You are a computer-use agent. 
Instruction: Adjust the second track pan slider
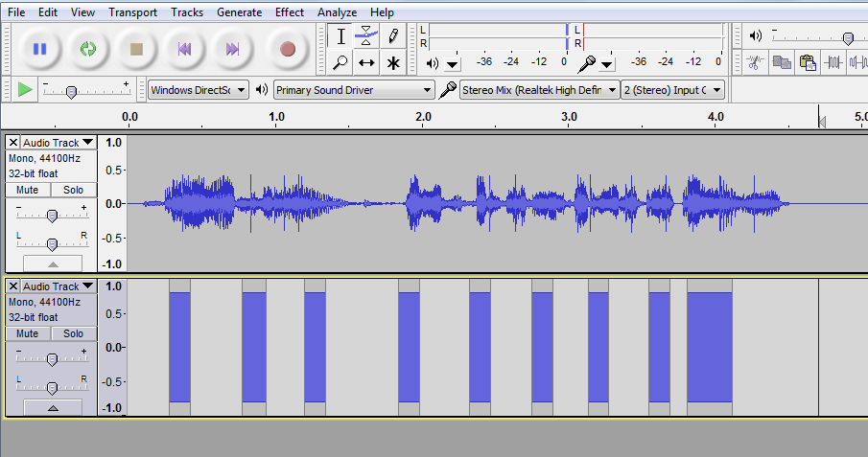pyautogui.click(x=52, y=388)
